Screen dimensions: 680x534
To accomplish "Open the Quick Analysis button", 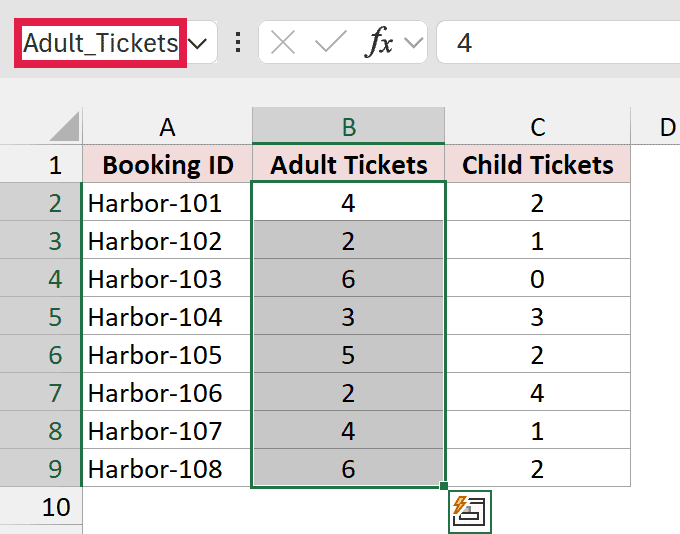I will pos(470,511).
